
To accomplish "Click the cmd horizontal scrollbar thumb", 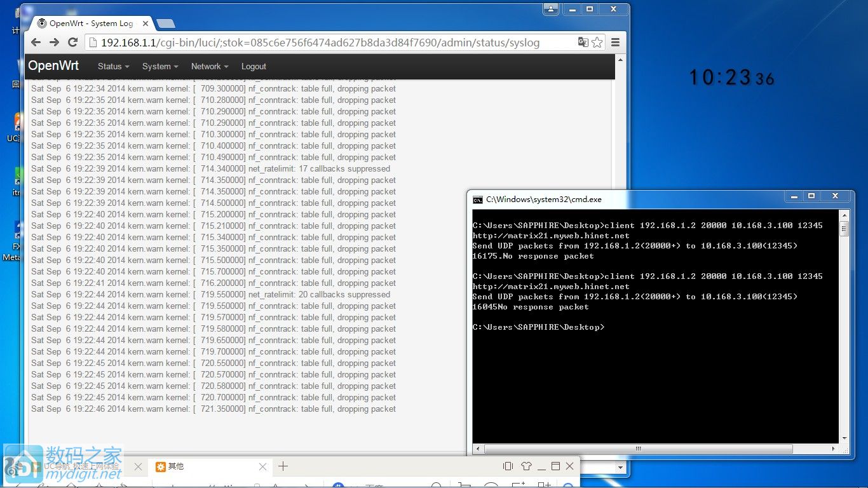I will pos(638,449).
